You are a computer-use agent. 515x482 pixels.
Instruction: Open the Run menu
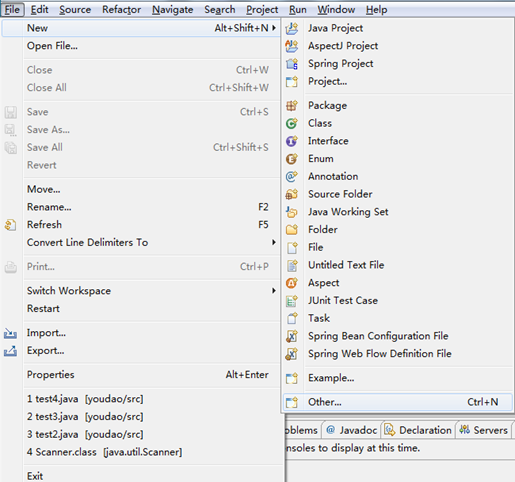pyautogui.click(x=298, y=9)
